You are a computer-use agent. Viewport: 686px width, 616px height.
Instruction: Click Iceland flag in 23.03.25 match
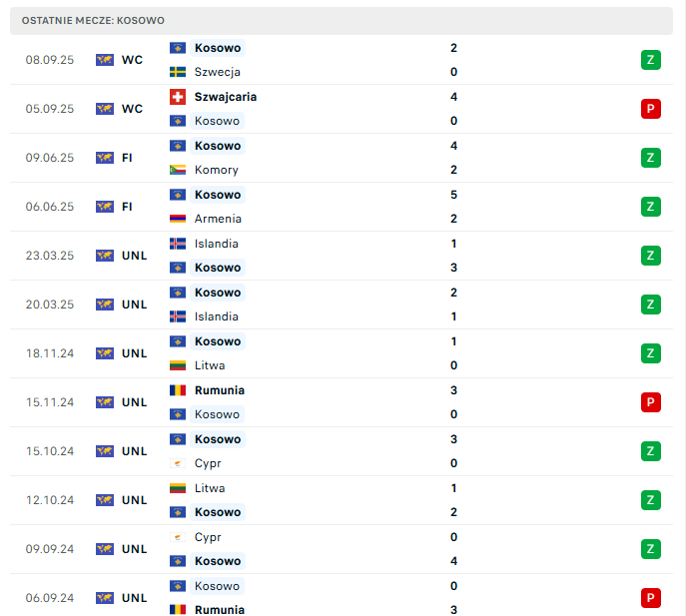click(178, 244)
